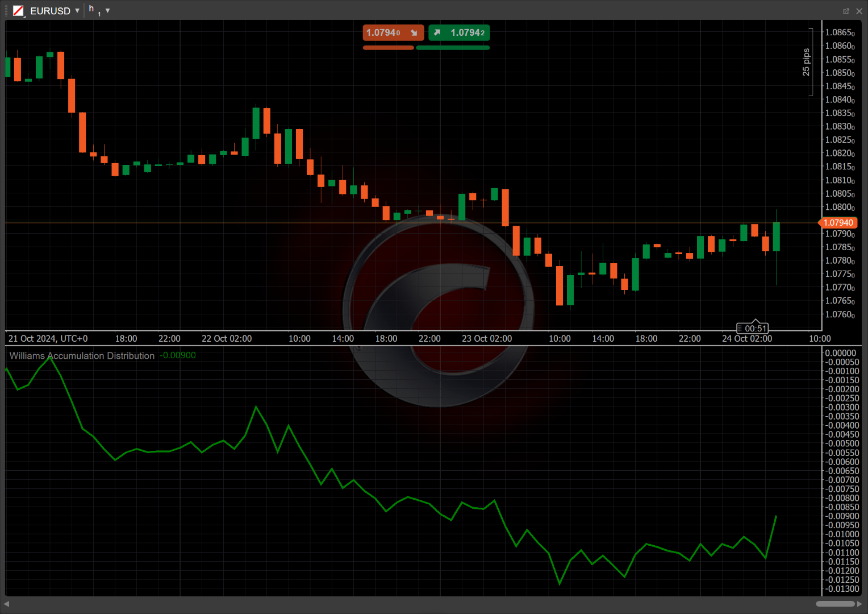868x614 pixels.
Task: Click the 24 Oct 02:00 time axis label
Action: [x=746, y=339]
